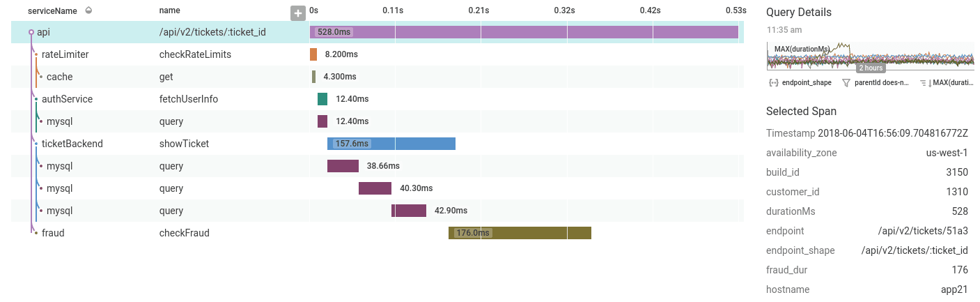Image resolution: width=980 pixels, height=302 pixels.
Task: Collapse the rateLimiter span tree node
Action: [36, 54]
